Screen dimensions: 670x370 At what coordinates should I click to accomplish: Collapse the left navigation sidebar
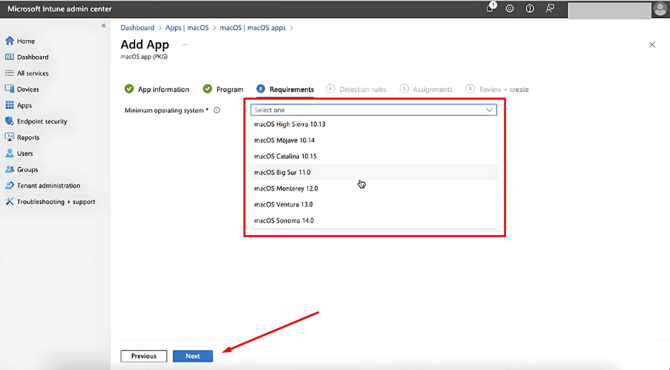click(103, 26)
